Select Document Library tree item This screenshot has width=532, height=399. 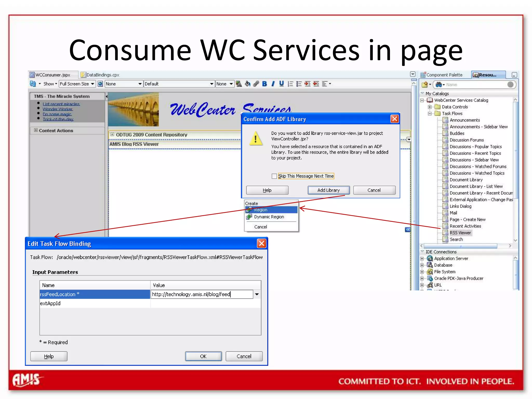point(466,180)
